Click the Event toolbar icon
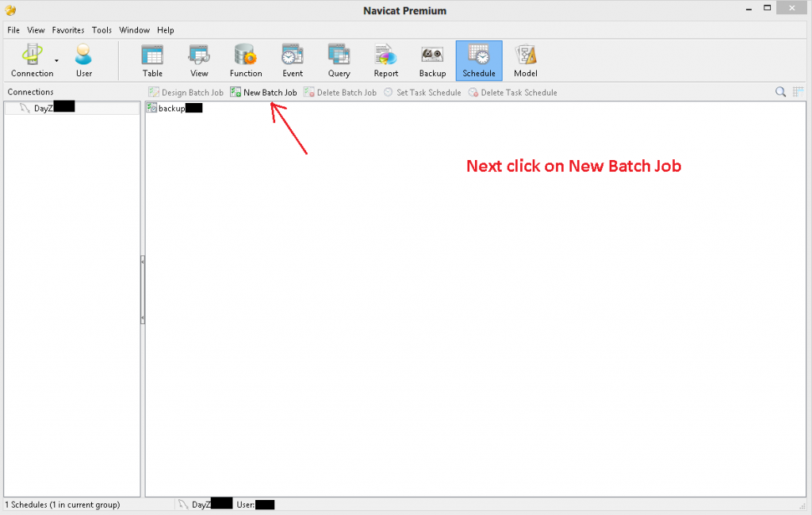This screenshot has width=812, height=515. (x=293, y=61)
